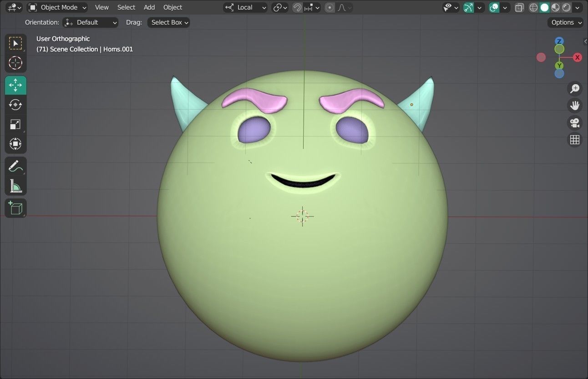Screen dimensions: 588x379
Task: Switch perspective/orthographic with the grid icon
Action: (x=575, y=140)
